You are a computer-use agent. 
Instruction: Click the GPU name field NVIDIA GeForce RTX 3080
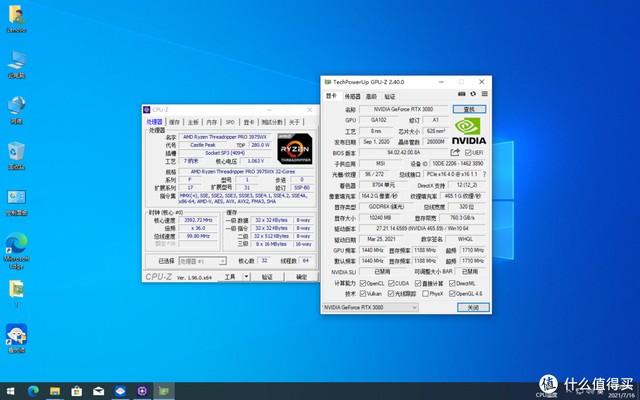404,109
